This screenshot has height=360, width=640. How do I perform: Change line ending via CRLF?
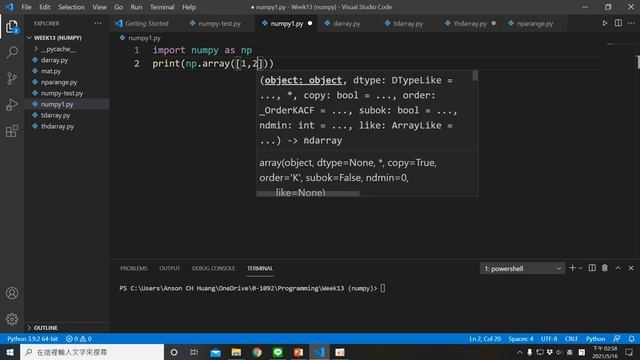tap(571, 339)
